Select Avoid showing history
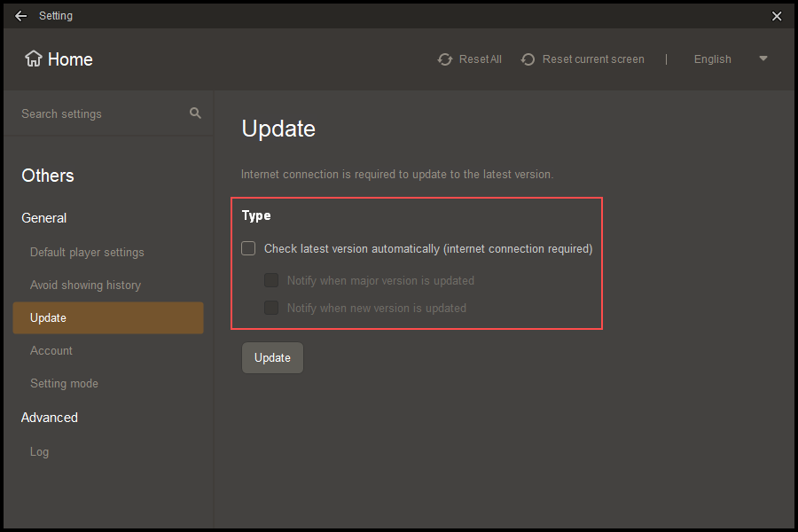The width and height of the screenshot is (798, 532). pyautogui.click(x=85, y=286)
